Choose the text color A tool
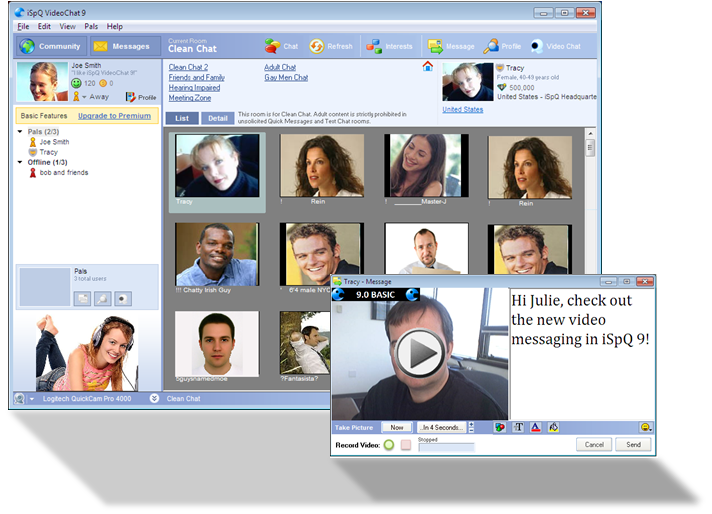The height and width of the screenshot is (514, 712). 536,427
